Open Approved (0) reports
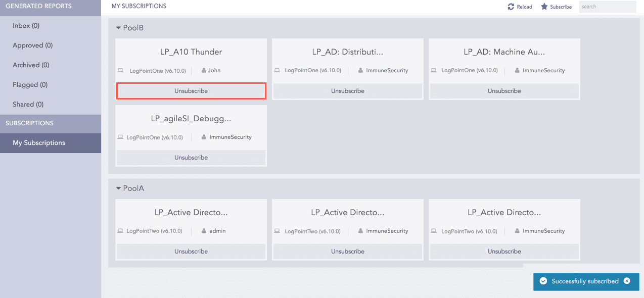The image size is (644, 298). tap(33, 45)
